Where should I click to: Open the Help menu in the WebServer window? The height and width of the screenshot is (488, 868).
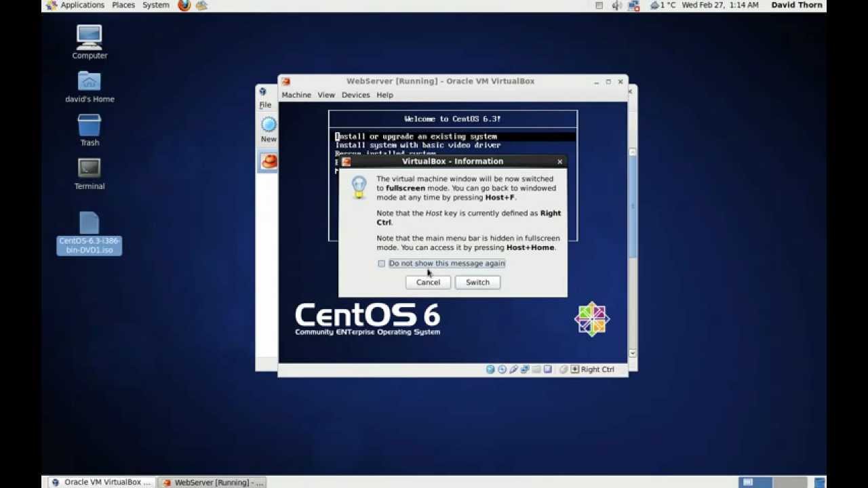click(384, 95)
